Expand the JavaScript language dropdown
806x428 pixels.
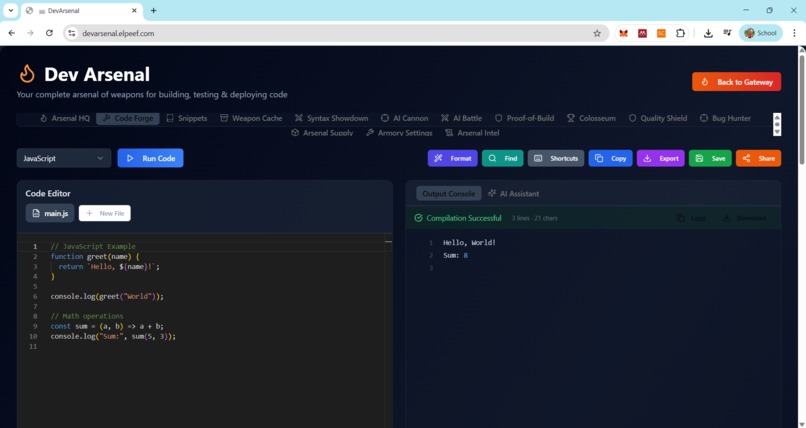click(64, 158)
